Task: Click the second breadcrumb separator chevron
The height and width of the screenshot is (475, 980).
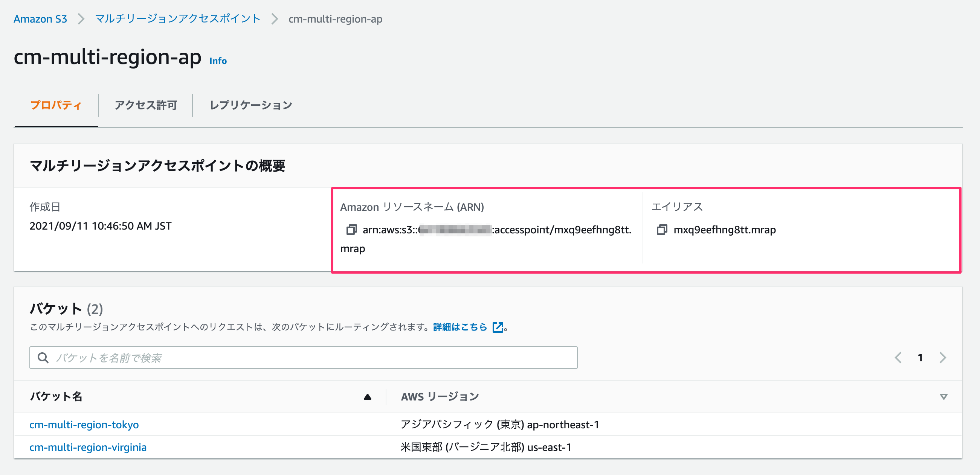Action: point(274,19)
